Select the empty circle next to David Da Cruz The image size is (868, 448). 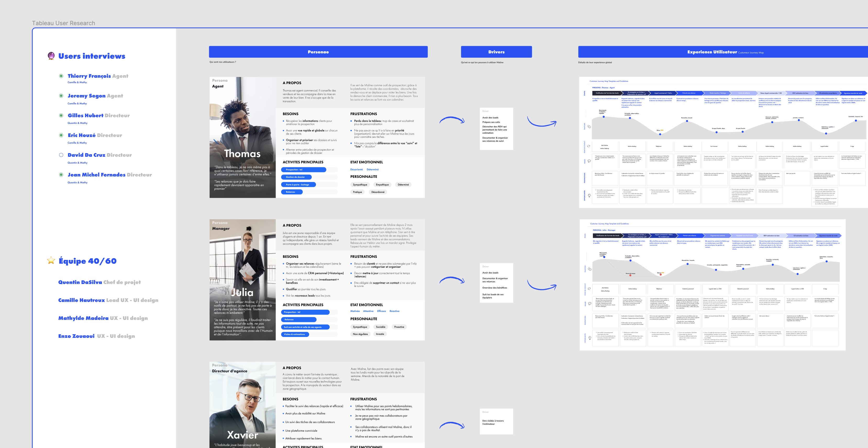click(61, 155)
